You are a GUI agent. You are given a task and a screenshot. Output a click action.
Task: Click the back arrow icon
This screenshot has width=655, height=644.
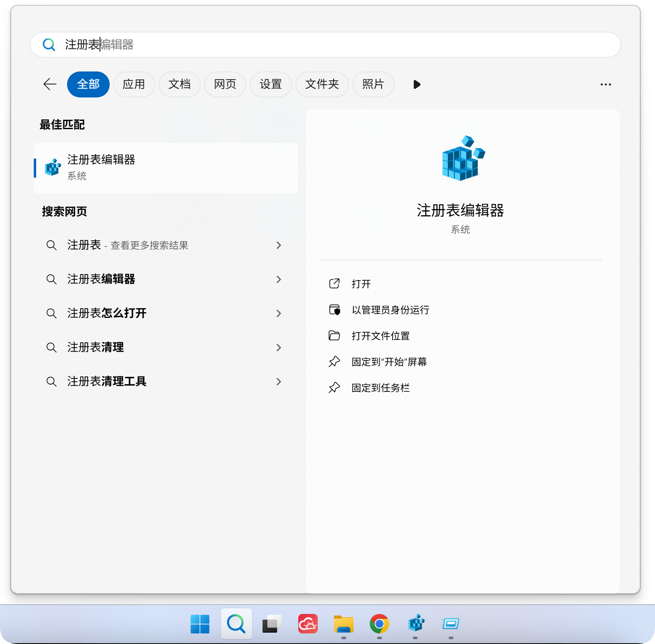[50, 84]
